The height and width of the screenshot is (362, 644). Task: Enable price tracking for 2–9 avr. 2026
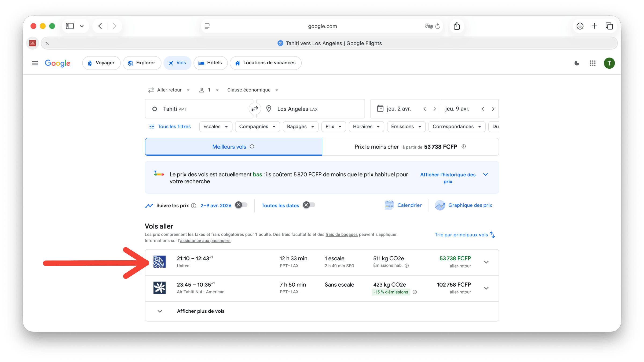pyautogui.click(x=241, y=205)
